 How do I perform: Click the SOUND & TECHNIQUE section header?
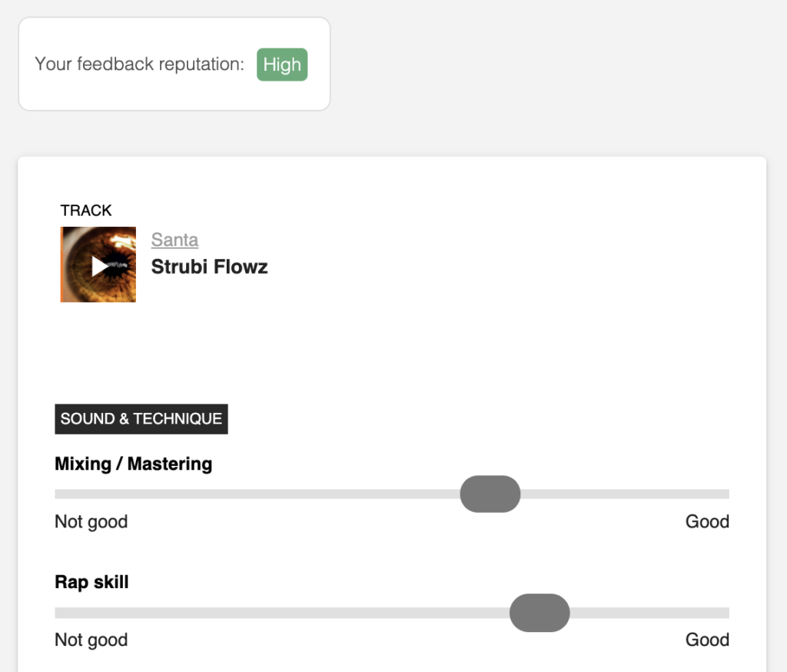(141, 419)
